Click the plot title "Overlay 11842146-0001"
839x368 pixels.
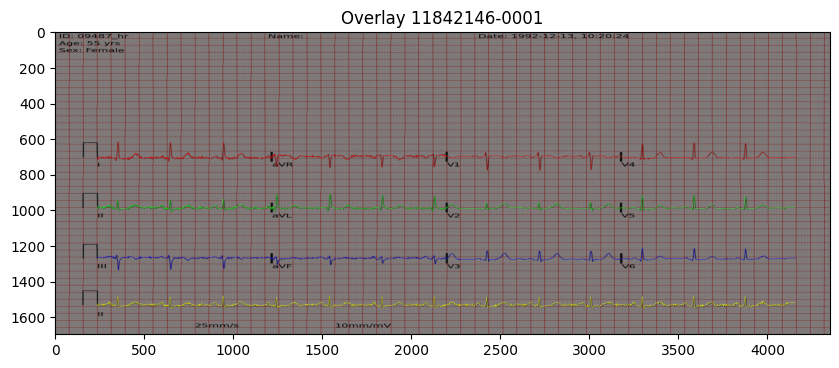click(441, 18)
